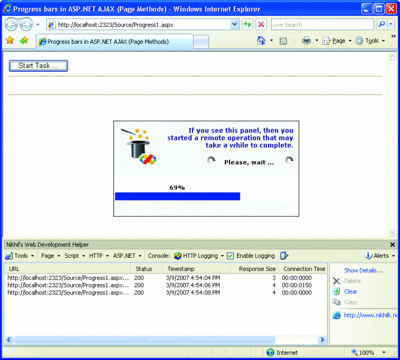Close Nikhil's Web Development Helper panel
This screenshot has width=400, height=360.
[x=392, y=245]
